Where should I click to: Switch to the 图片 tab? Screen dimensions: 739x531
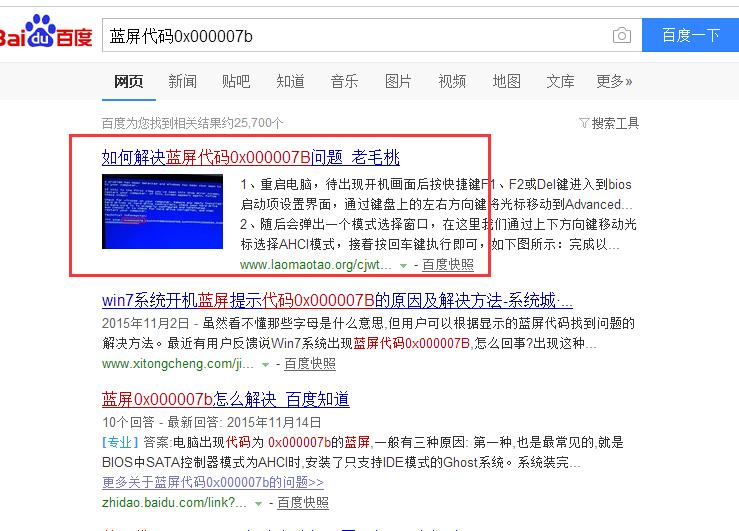coord(398,82)
